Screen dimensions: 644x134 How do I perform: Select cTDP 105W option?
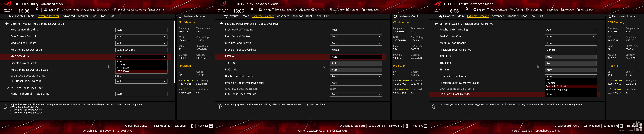click(x=141, y=68)
